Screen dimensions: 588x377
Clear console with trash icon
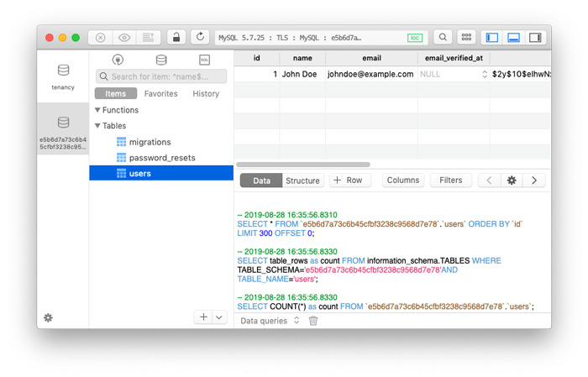tap(313, 321)
